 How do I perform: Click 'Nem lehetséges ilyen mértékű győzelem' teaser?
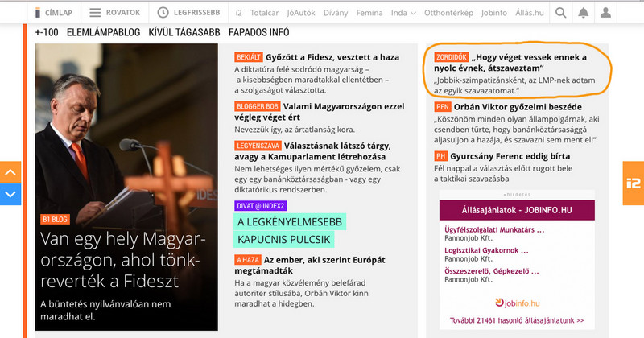click(x=317, y=179)
